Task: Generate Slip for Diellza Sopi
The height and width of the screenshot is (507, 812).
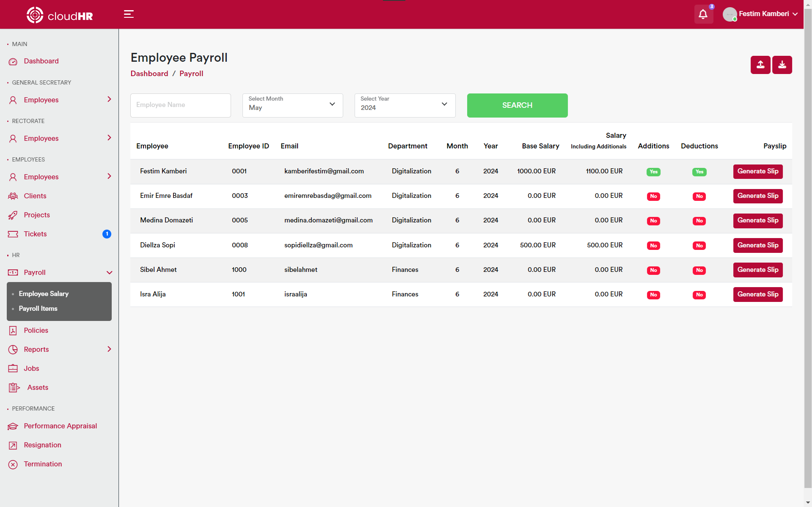Action: (x=757, y=245)
